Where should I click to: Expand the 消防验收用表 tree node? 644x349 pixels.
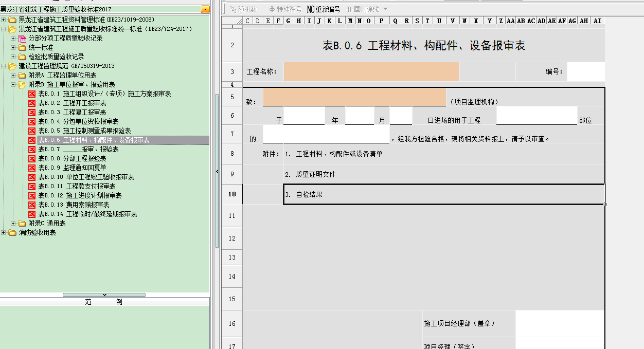click(4, 233)
